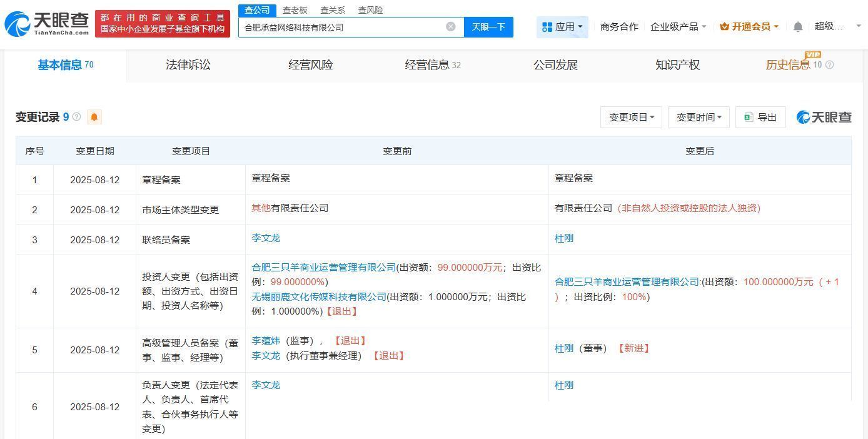Open 李文龙 link in 负责人变更 row
This screenshot has width=868, height=439.
(x=266, y=385)
